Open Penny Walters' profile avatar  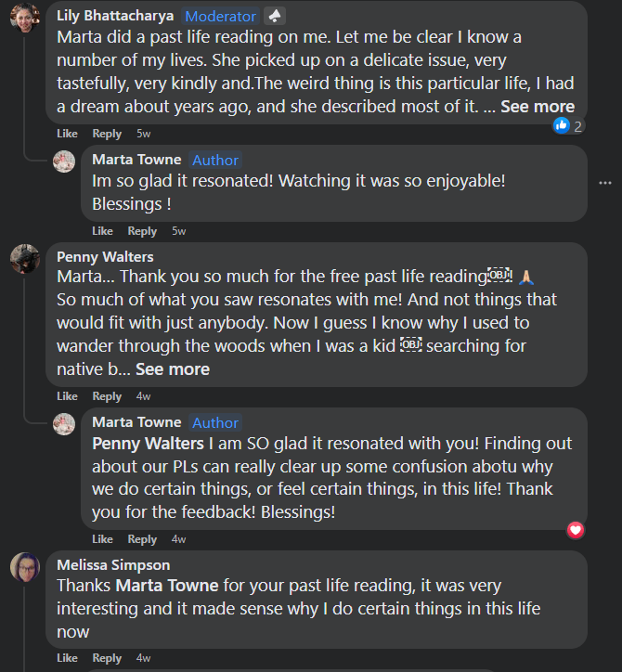[x=24, y=260]
